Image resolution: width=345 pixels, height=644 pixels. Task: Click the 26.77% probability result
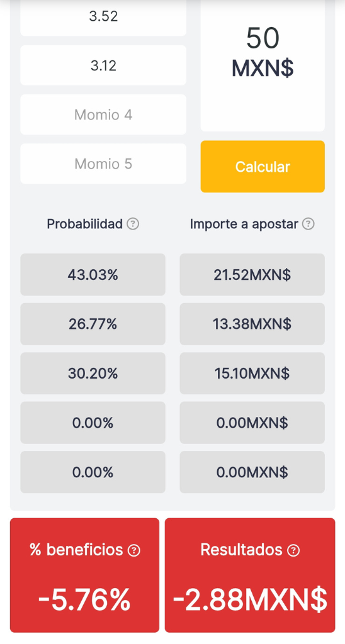tap(93, 324)
